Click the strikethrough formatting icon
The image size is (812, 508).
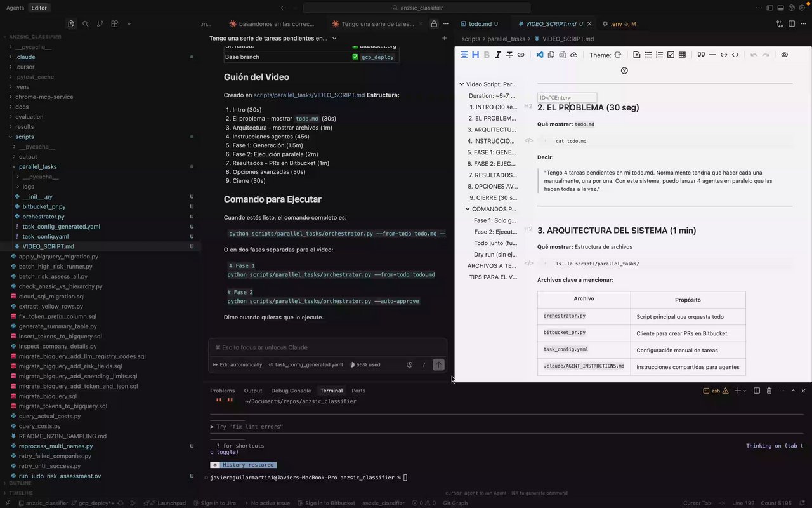(509, 55)
